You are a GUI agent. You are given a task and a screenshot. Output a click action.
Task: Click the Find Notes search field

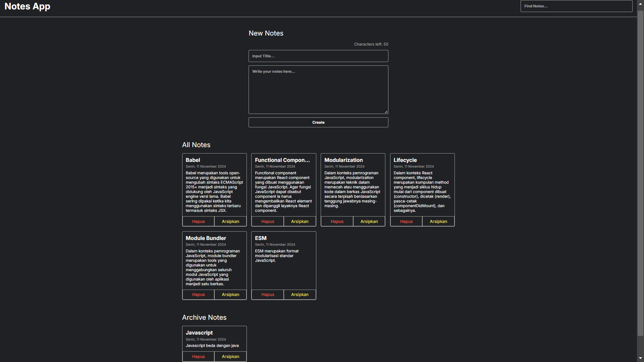coord(576,6)
